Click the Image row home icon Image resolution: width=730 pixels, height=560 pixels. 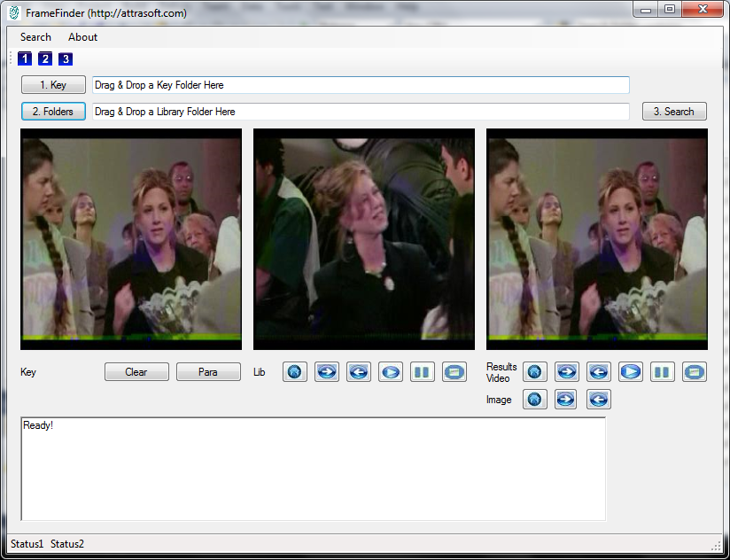[535, 400]
